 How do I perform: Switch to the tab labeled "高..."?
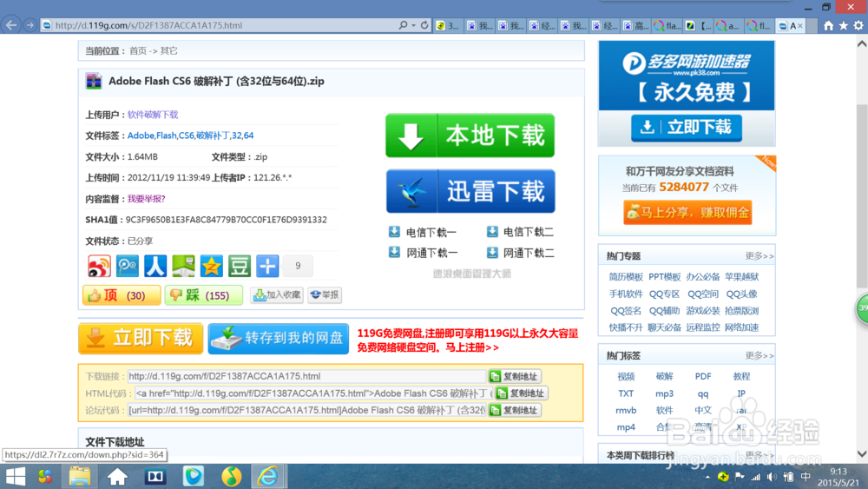coord(635,25)
